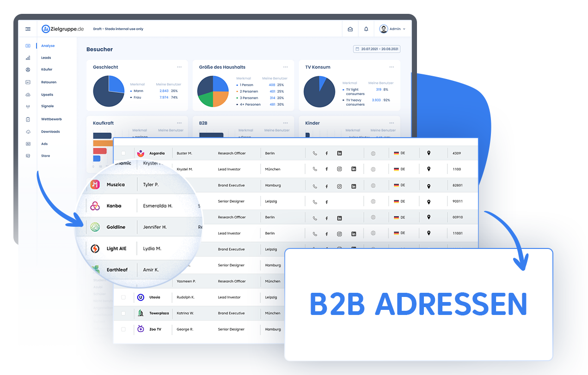Viewport: 588px width, 375px height.
Task: Select Analyse in the sidebar
Action: 48,46
